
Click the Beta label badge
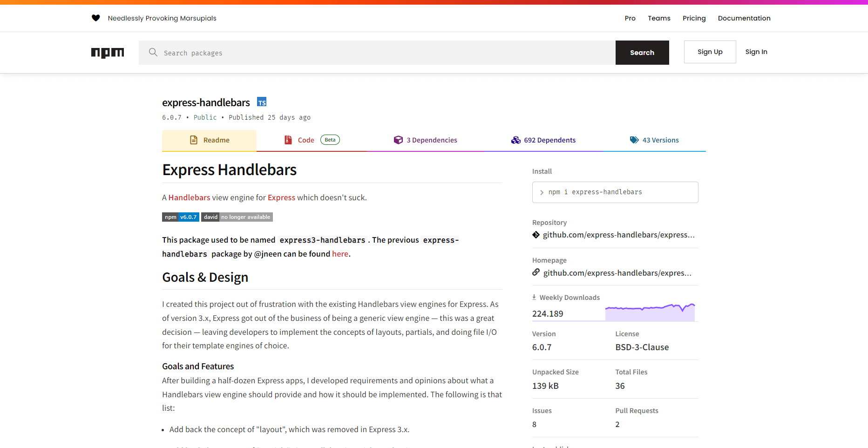tap(330, 140)
